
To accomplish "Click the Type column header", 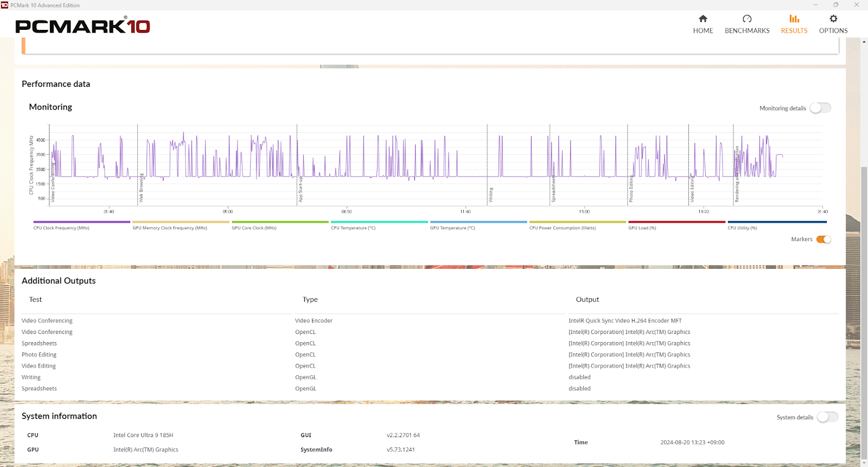I will [310, 300].
